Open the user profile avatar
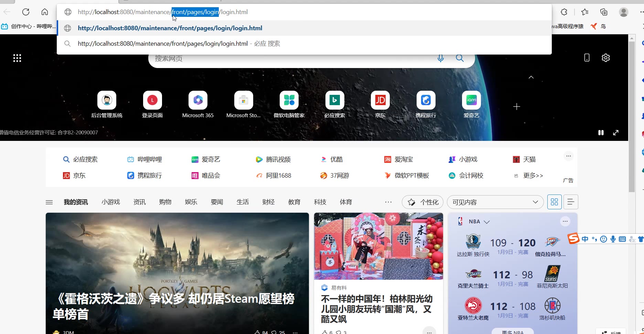 624,12
